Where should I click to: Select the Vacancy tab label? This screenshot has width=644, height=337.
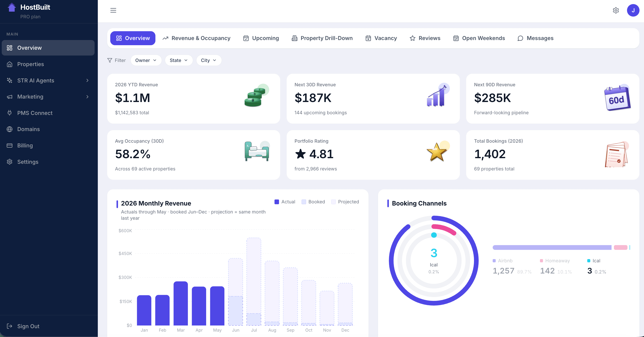coord(385,38)
